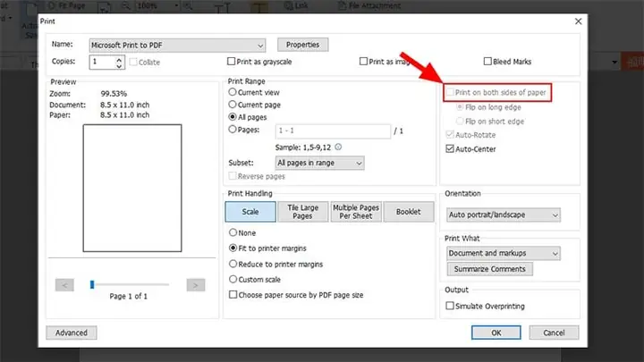This screenshot has width=644, height=362.
Task: Click Fit Page in the background toolbar
Action: point(67,5)
